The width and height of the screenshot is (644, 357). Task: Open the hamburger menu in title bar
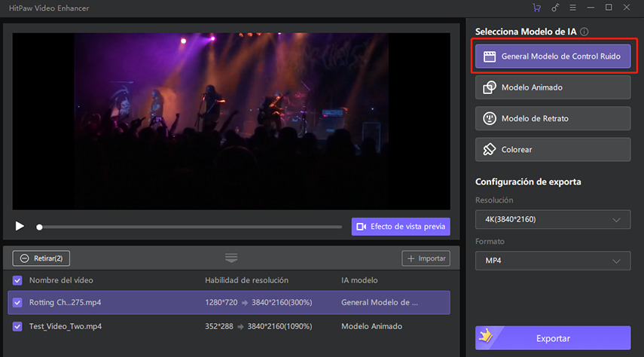coord(573,8)
